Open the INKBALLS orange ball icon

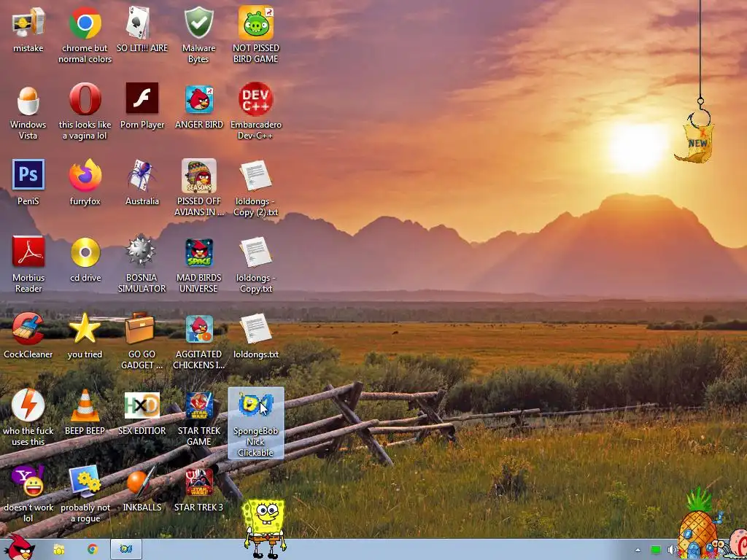pos(142,481)
